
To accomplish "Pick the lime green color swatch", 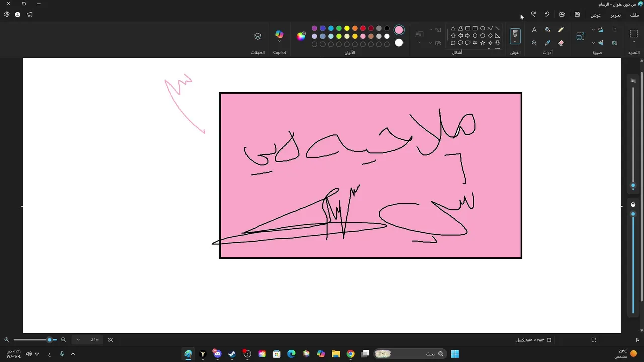I will click(x=339, y=36).
